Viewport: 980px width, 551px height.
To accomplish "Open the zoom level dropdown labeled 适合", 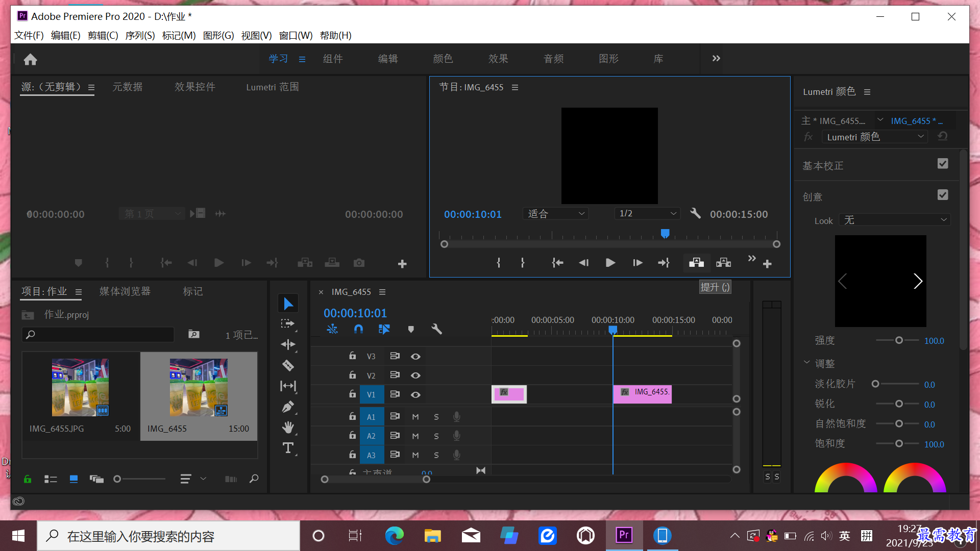I will coord(555,214).
